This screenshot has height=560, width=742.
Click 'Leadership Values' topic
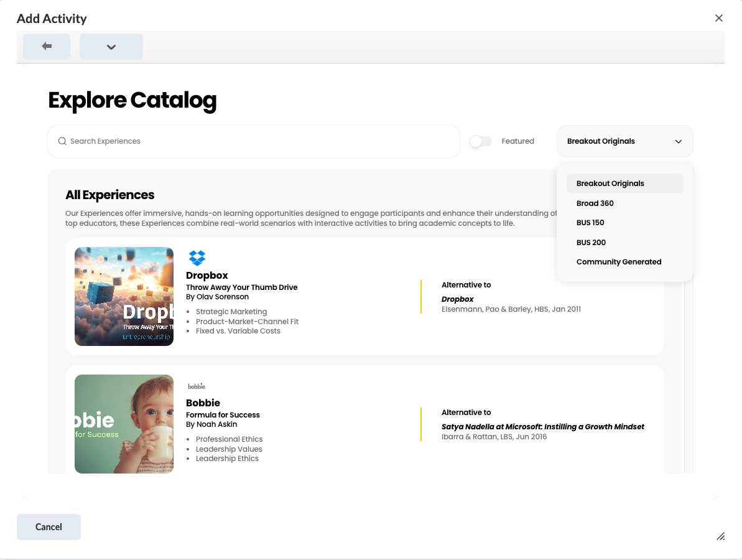[x=229, y=449]
